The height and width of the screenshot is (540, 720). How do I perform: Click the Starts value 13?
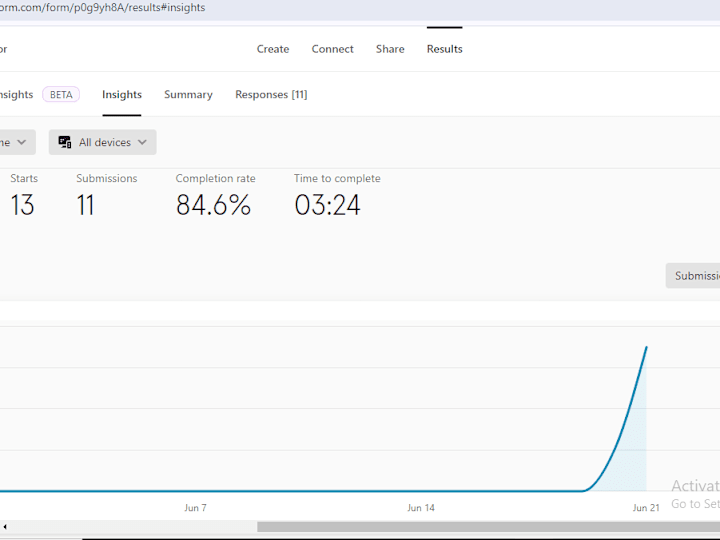tap(22, 205)
